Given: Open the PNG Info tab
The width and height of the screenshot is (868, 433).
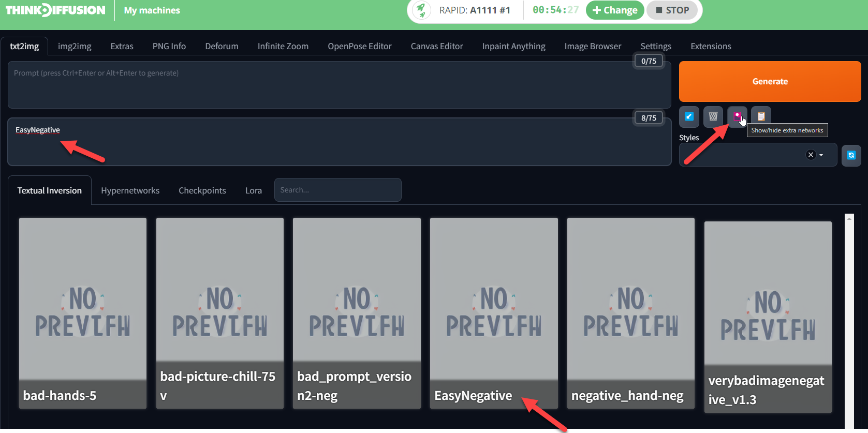Looking at the screenshot, I should click(x=169, y=46).
